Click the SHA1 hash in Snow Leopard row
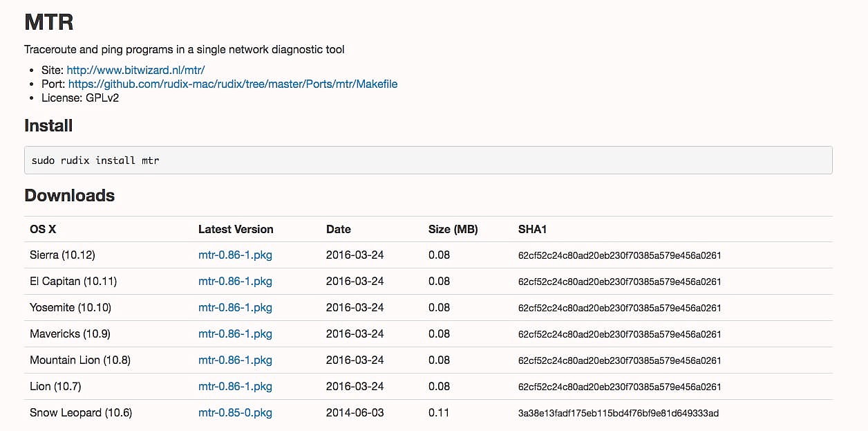Viewport: 868px width, 431px height. (x=618, y=413)
